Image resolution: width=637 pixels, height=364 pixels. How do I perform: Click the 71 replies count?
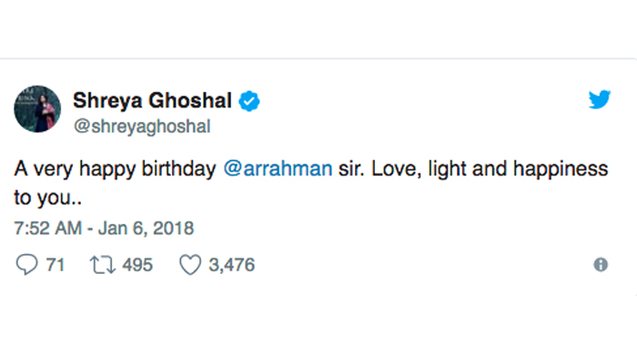coord(53,265)
